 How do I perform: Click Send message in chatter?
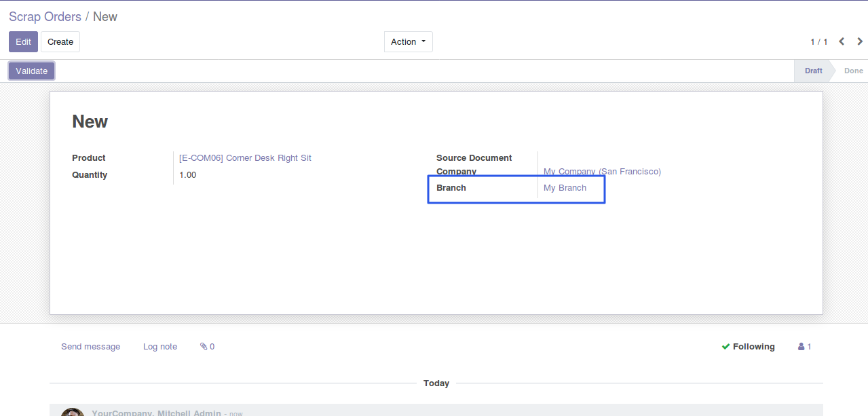point(90,346)
